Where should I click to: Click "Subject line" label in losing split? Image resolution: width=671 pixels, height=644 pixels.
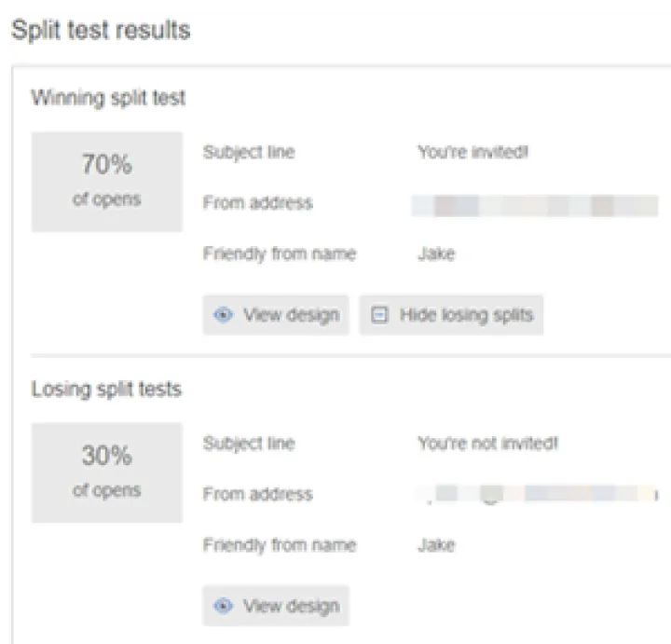249,444
